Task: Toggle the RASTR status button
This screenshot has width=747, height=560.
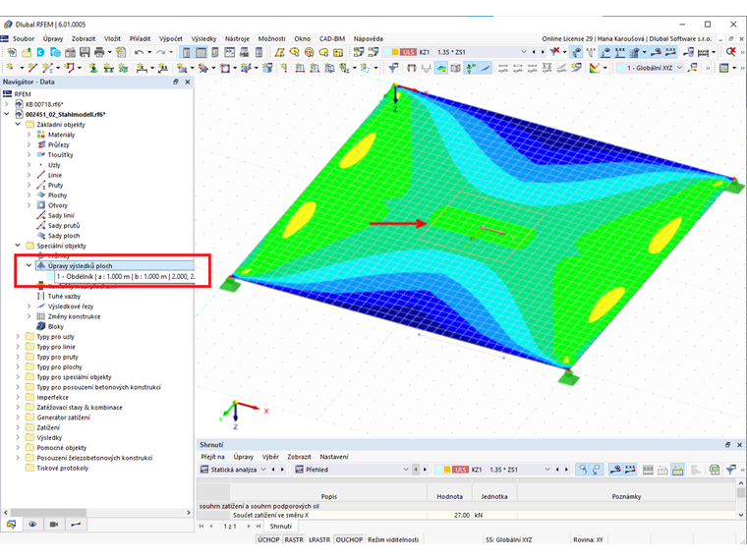Action: [294, 540]
